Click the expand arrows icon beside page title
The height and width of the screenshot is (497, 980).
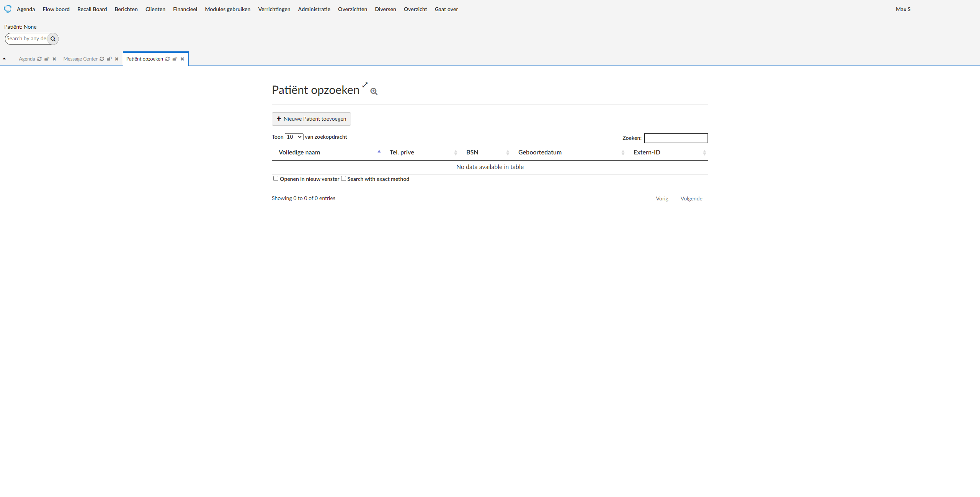tap(365, 85)
